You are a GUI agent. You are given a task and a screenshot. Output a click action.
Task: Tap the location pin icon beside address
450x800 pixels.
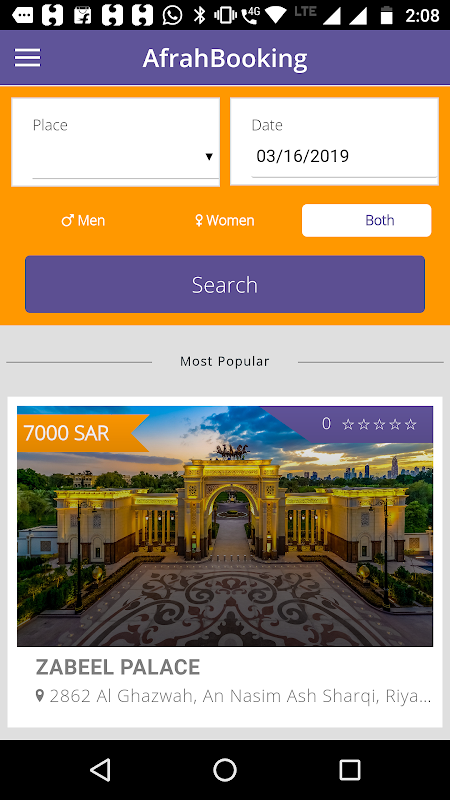40,695
